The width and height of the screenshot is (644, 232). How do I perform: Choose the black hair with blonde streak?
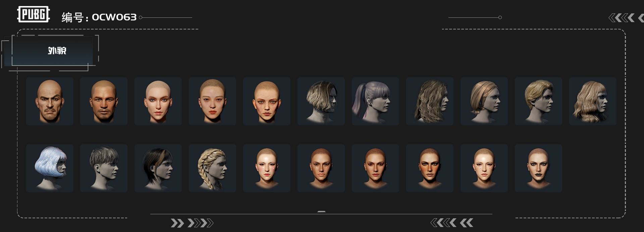[x=158, y=168]
